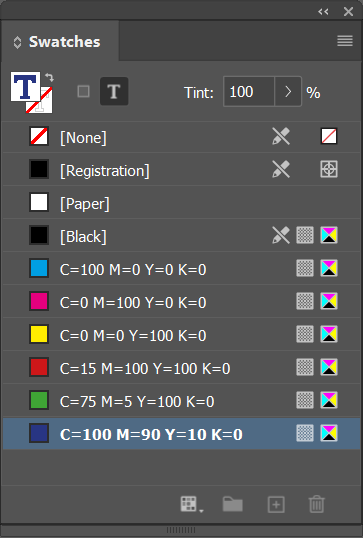Cycle the panel view with the arrows beside Swatches
This screenshot has width=363, height=538.
[17, 42]
